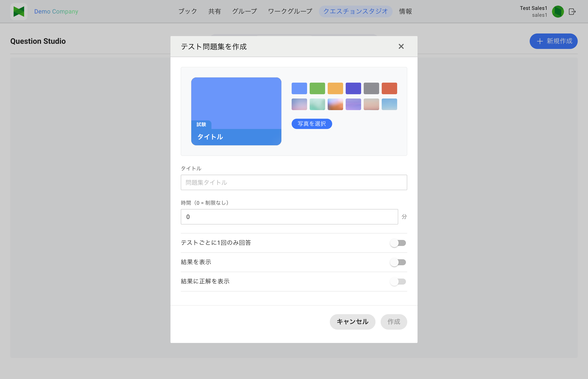
Task: Enable the 結果を表示 switch
Action: click(x=398, y=262)
